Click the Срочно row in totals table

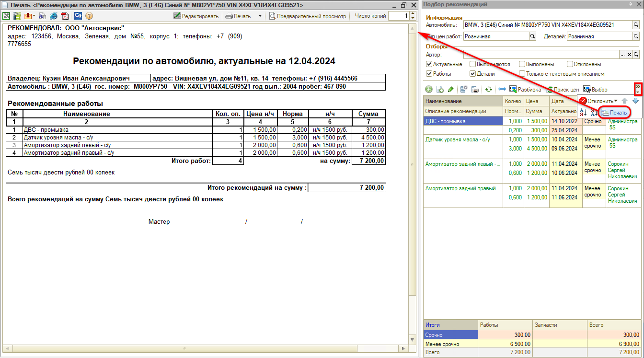point(532,335)
